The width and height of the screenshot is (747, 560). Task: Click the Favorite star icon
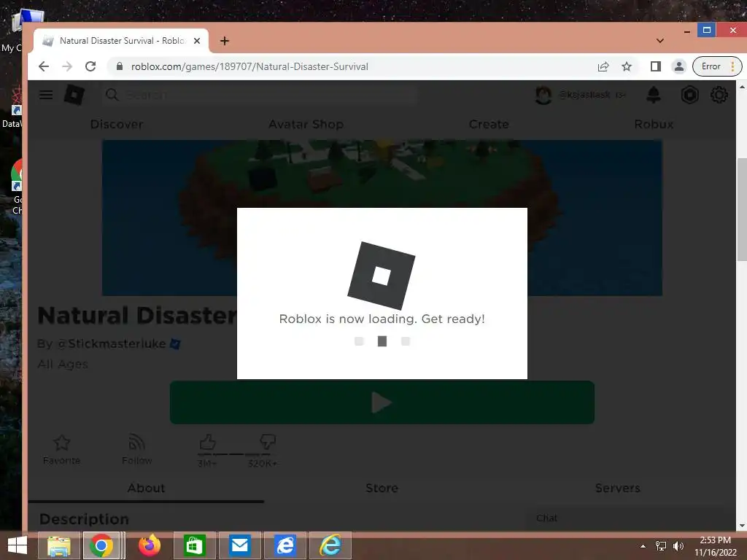pos(61,443)
